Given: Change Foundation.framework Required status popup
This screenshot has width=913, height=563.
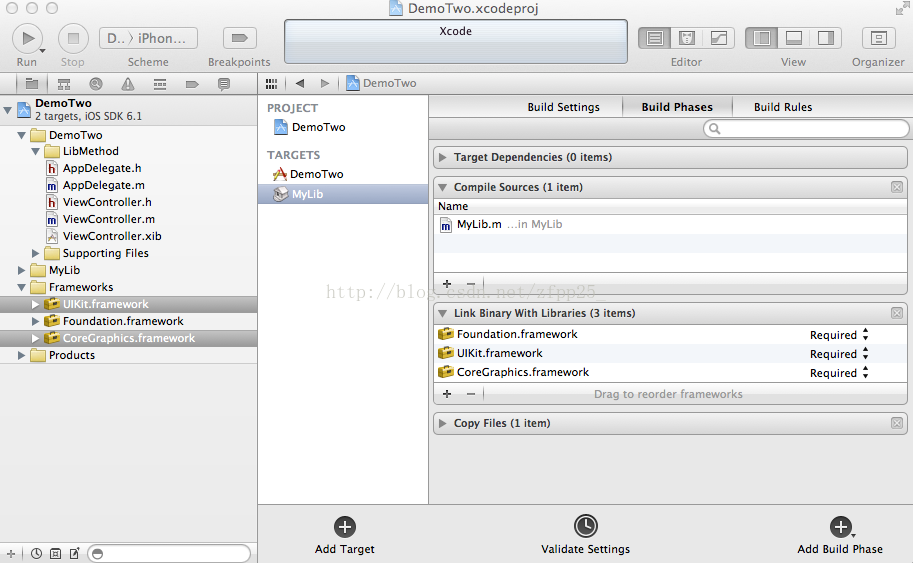Looking at the screenshot, I should (838, 335).
